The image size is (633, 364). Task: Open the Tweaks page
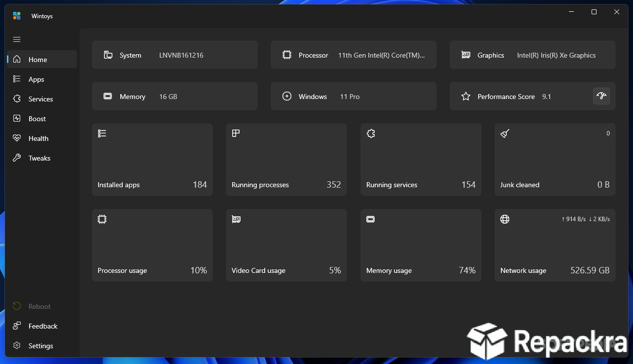coord(42,158)
